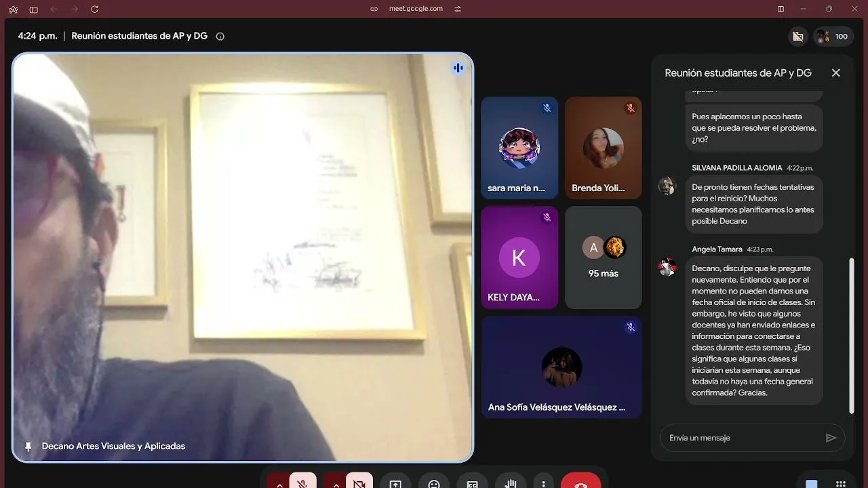Click SILVANA PADILLA ALOMIA sender name
This screenshot has height=488, width=868.
coord(736,167)
